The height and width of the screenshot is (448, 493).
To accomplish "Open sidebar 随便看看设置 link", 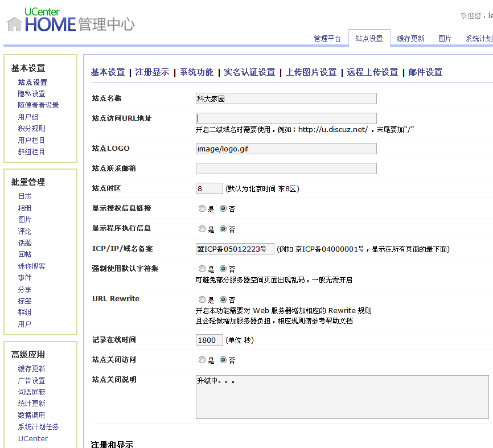I will (x=38, y=105).
